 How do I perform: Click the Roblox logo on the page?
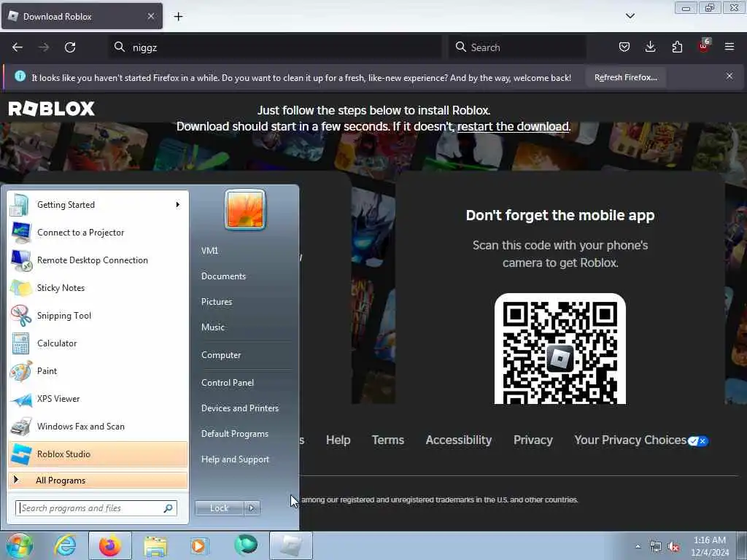pos(52,109)
